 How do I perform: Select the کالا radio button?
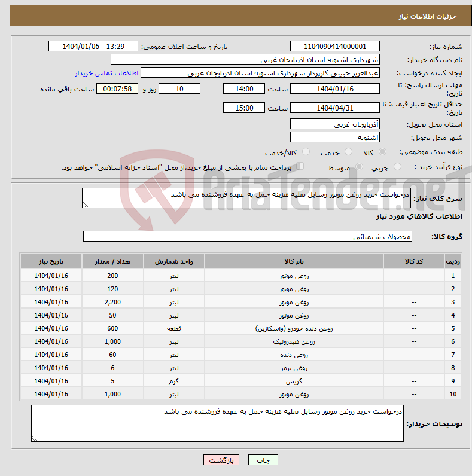pos(382,152)
